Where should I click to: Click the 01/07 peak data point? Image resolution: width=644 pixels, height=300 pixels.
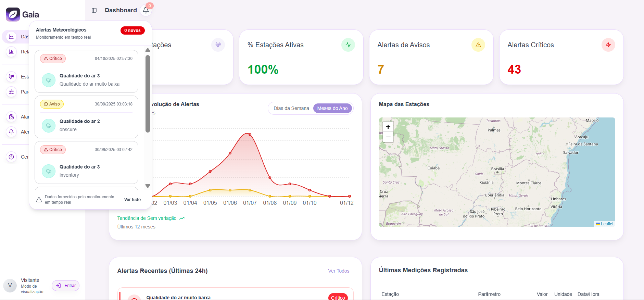(x=250, y=135)
